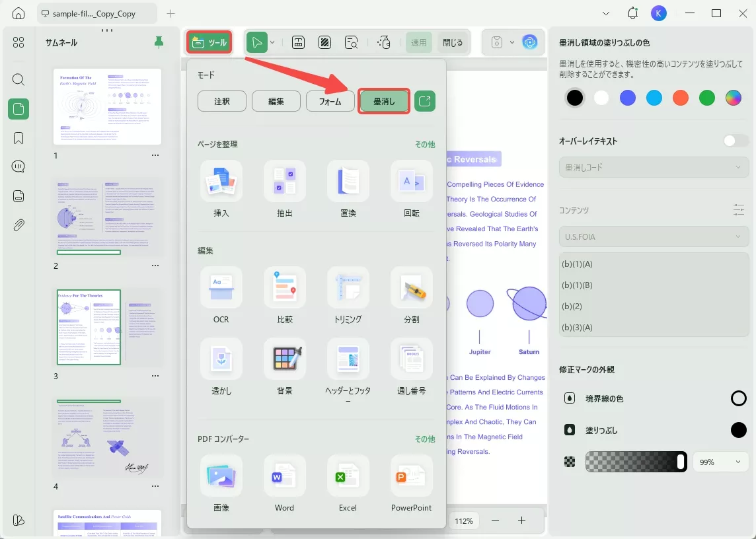This screenshot has height=539, width=756.
Task: Open the 透かし (Watermark) tool
Action: click(x=221, y=368)
